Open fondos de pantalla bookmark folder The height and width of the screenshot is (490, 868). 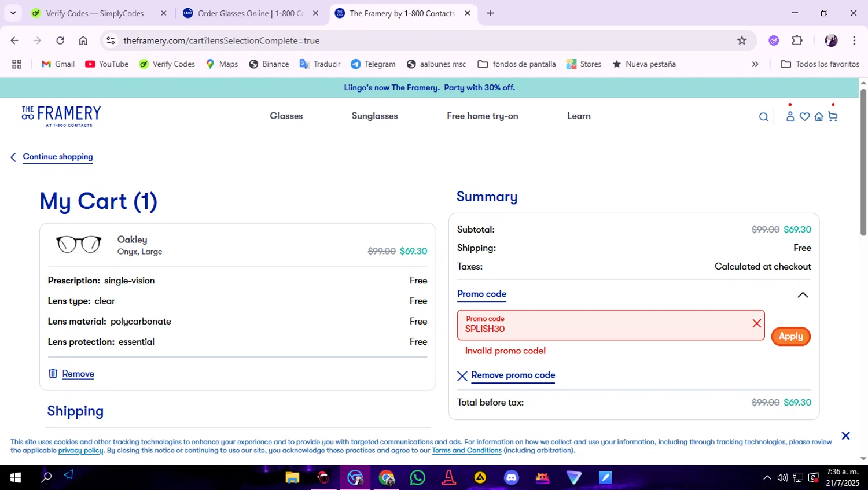[517, 64]
